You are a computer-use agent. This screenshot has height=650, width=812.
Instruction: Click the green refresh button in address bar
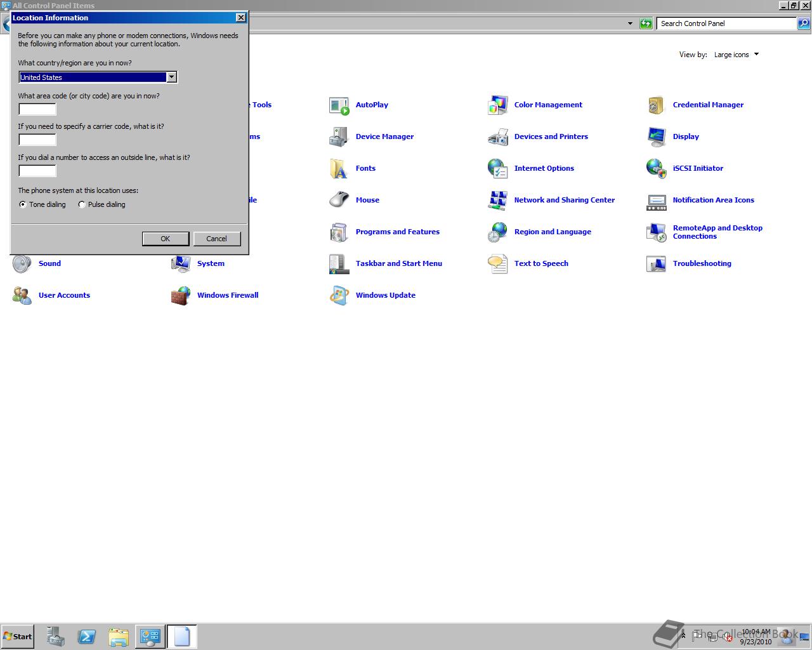tap(646, 23)
